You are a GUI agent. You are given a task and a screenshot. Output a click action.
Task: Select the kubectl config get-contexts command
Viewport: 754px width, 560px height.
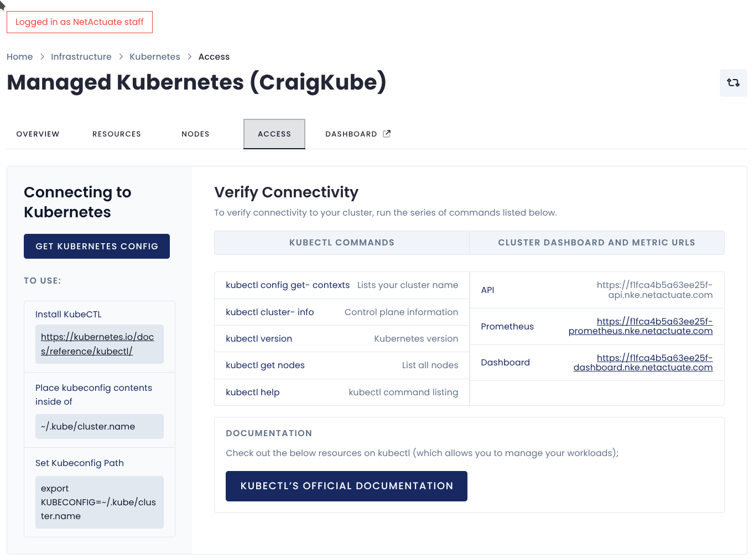(288, 285)
